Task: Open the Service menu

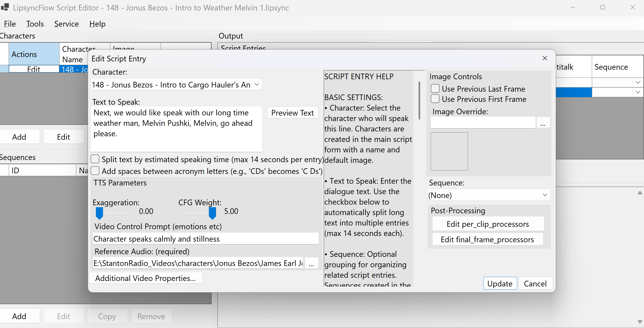Action: (66, 24)
